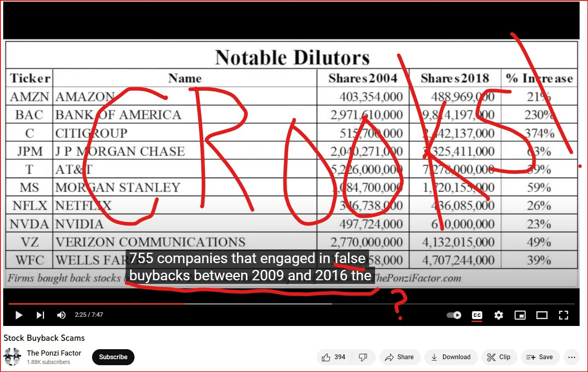Share the Stock Buyback Scams video
This screenshot has width=588, height=372.
399,357
